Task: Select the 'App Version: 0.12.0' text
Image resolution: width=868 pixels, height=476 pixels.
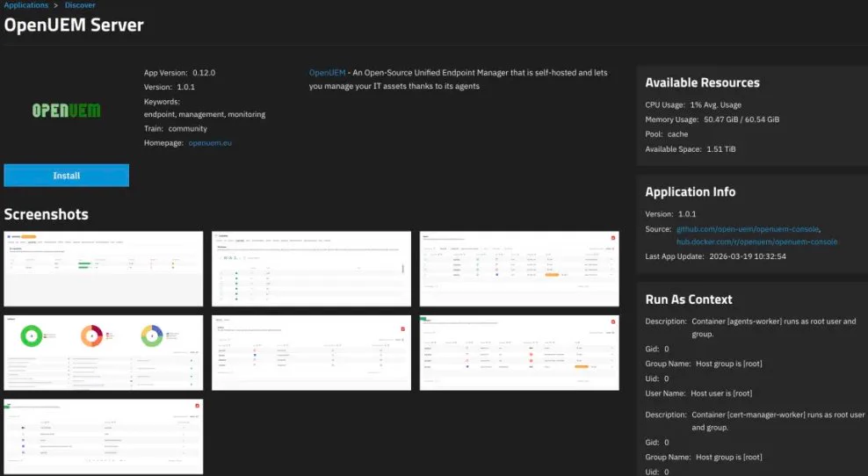Action: tap(179, 73)
